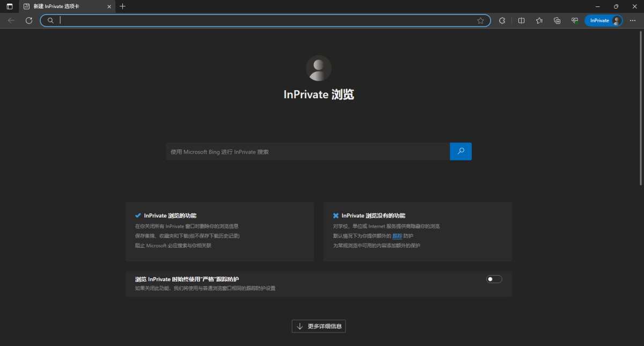The image size is (644, 346).
Task: Click the Refresh page icon
Action: (x=29, y=20)
